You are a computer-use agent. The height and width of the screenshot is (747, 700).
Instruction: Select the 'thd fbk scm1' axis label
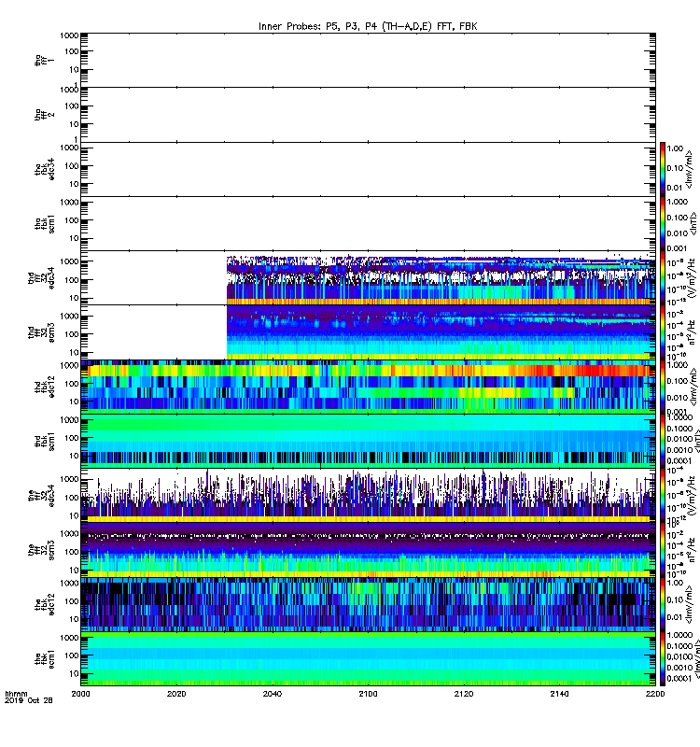click(44, 441)
